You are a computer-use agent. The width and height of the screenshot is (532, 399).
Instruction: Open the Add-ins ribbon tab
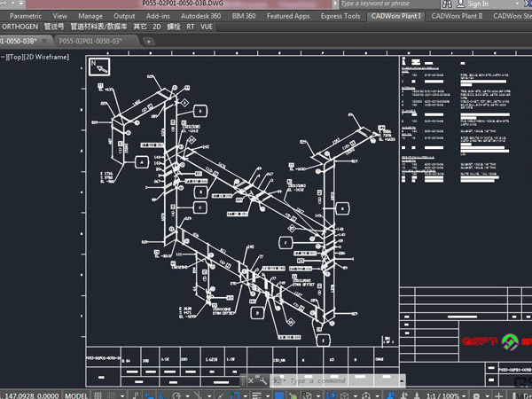(x=158, y=16)
